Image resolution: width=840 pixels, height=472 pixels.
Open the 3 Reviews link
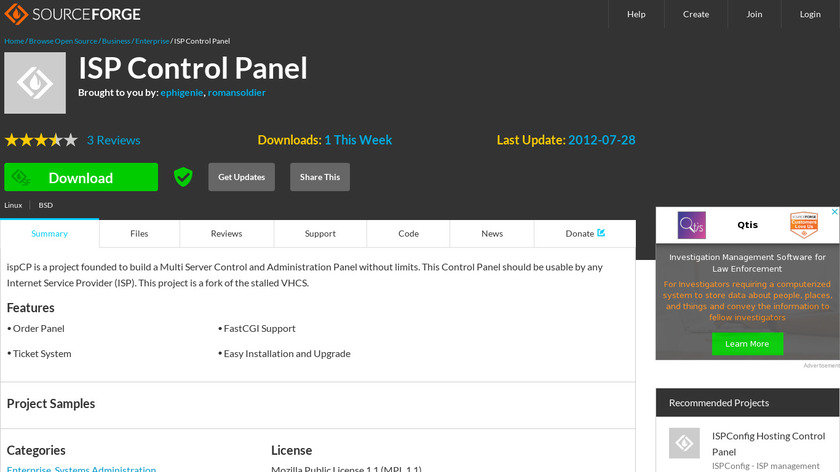[x=114, y=140]
